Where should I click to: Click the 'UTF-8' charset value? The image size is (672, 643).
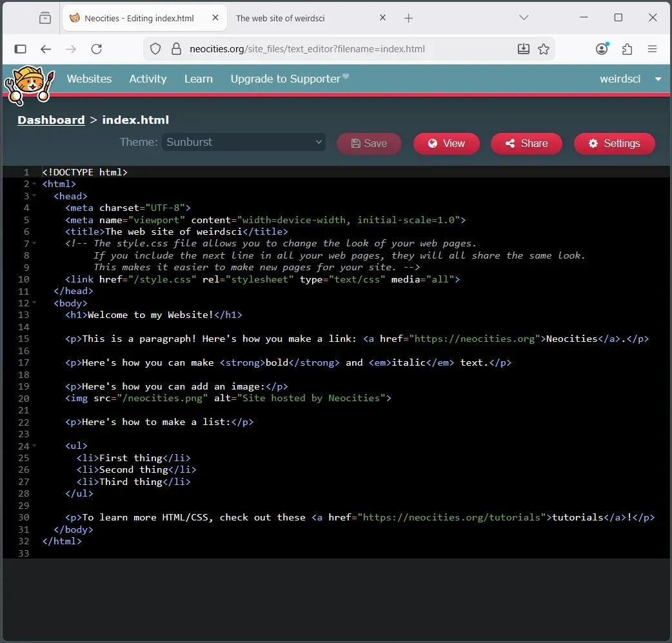tap(165, 208)
